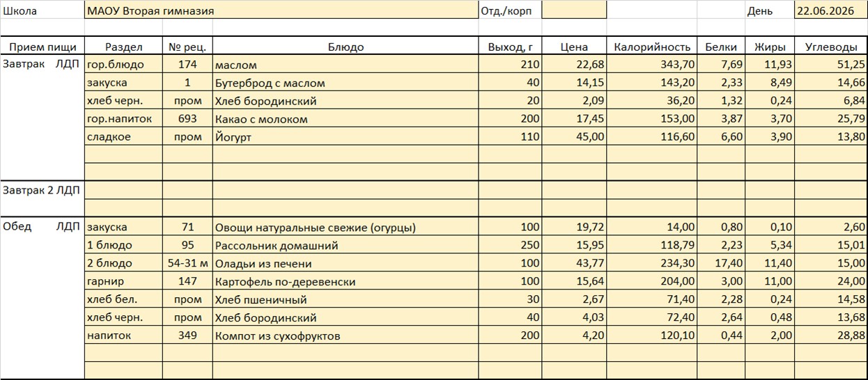Select the Рассольник домашний dish cell
This screenshot has height=380, width=868.
346,245
